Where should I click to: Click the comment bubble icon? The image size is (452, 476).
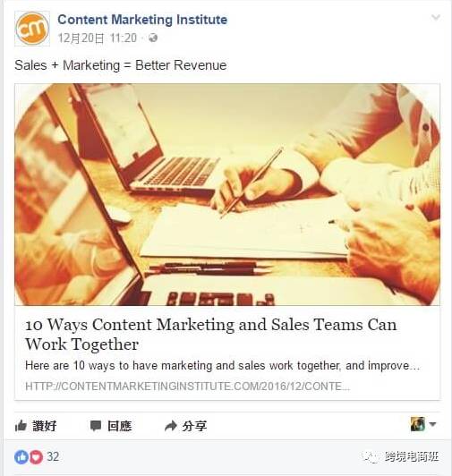96,426
